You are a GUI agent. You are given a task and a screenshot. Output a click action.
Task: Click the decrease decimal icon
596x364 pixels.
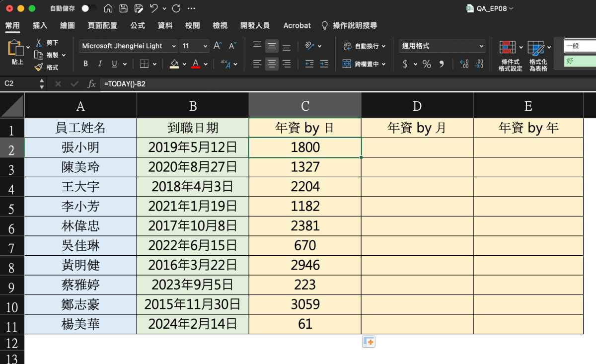click(479, 64)
